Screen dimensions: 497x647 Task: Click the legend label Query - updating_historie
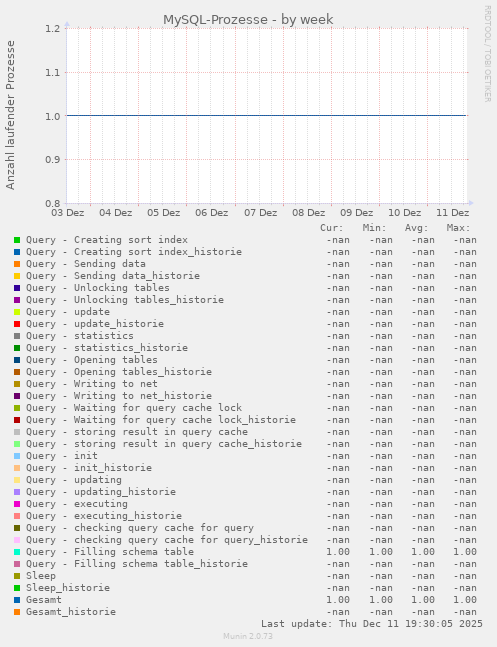pyautogui.click(x=101, y=492)
